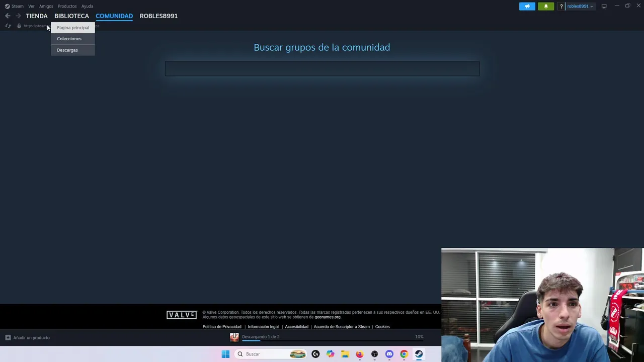This screenshot has width=644, height=362.
Task: Go to the TIENDA tab
Action: (x=37, y=16)
